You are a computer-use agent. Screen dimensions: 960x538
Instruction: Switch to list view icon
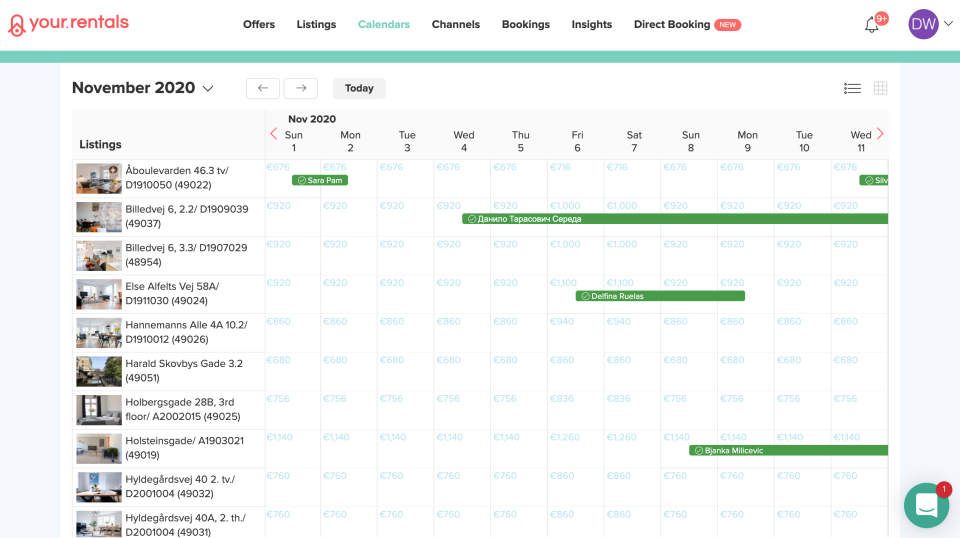pyautogui.click(x=852, y=88)
